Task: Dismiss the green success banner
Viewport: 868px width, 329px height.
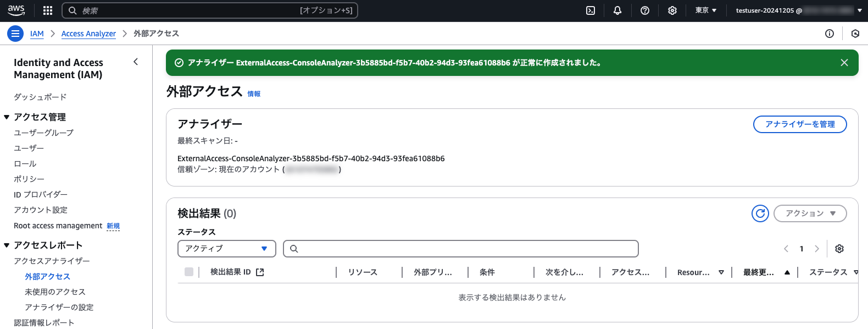Action: [x=844, y=63]
